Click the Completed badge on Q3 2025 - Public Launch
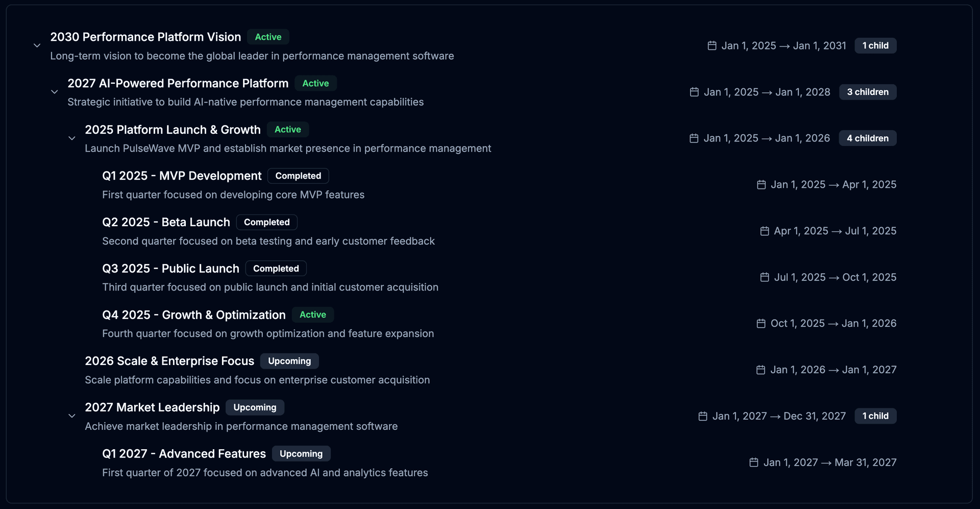 (276, 268)
